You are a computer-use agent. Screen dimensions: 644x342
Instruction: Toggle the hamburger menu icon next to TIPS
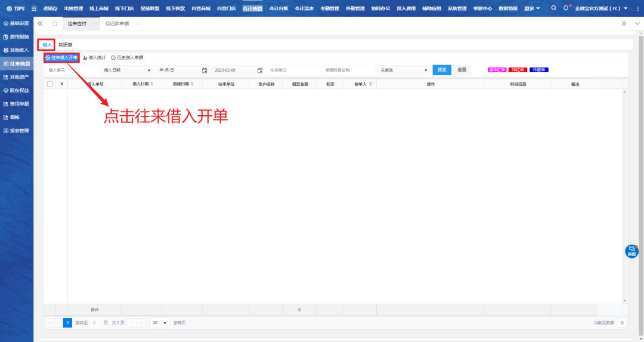point(33,8)
